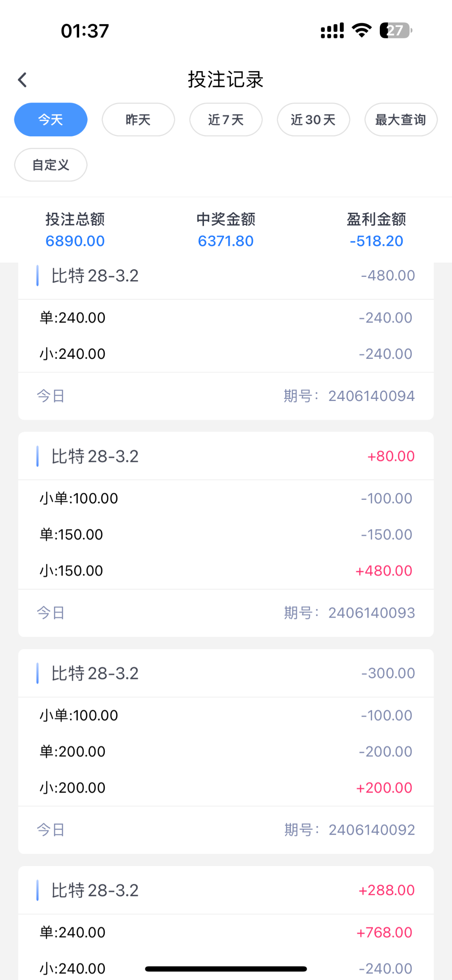Screen dimensions: 452x980
Task: Tap the battery level indicator
Action: point(395,31)
